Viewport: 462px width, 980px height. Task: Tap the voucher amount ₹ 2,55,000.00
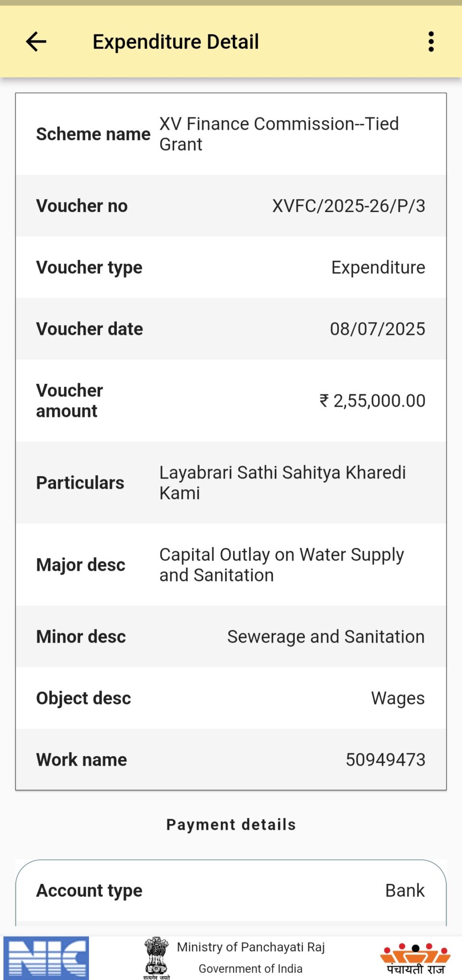[x=372, y=401]
